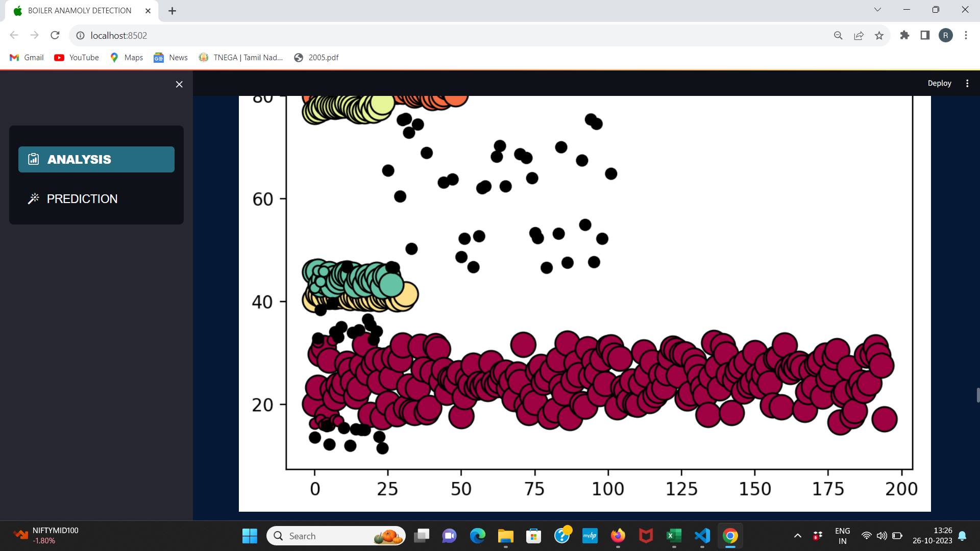Click the zoom icon in the address bar

pos(838,35)
